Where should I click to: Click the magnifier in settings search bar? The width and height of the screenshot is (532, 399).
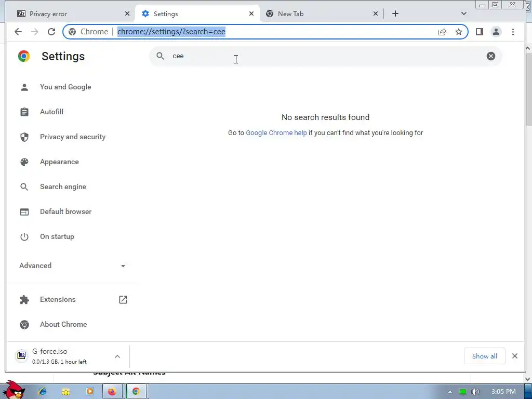tap(160, 56)
